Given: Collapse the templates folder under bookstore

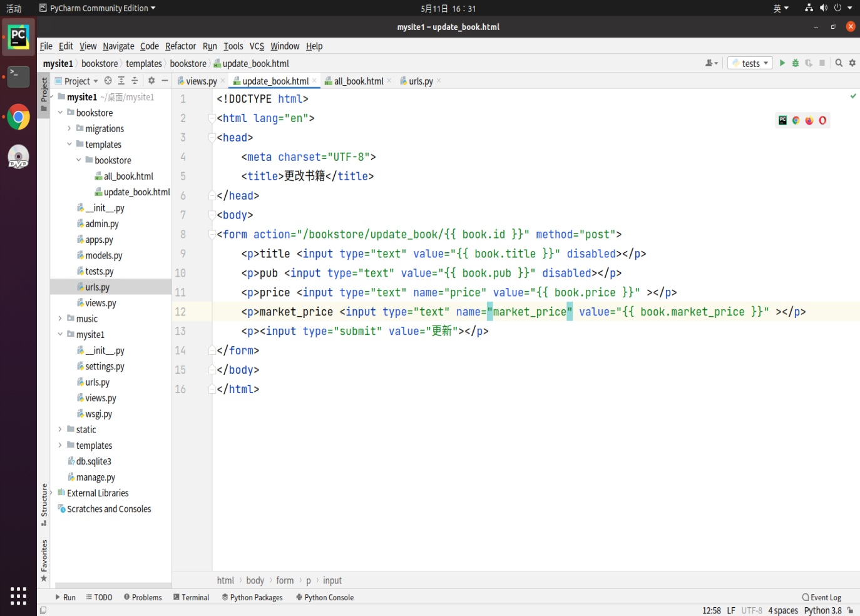Looking at the screenshot, I should pyautogui.click(x=69, y=144).
